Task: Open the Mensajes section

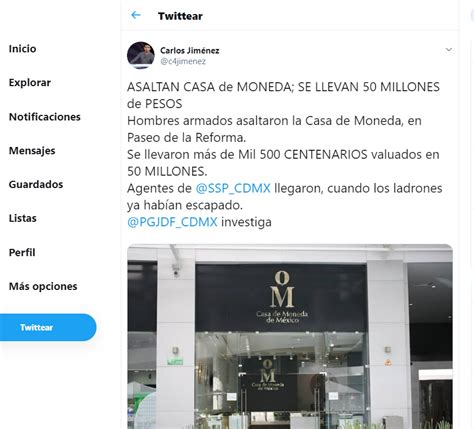Action: point(32,151)
